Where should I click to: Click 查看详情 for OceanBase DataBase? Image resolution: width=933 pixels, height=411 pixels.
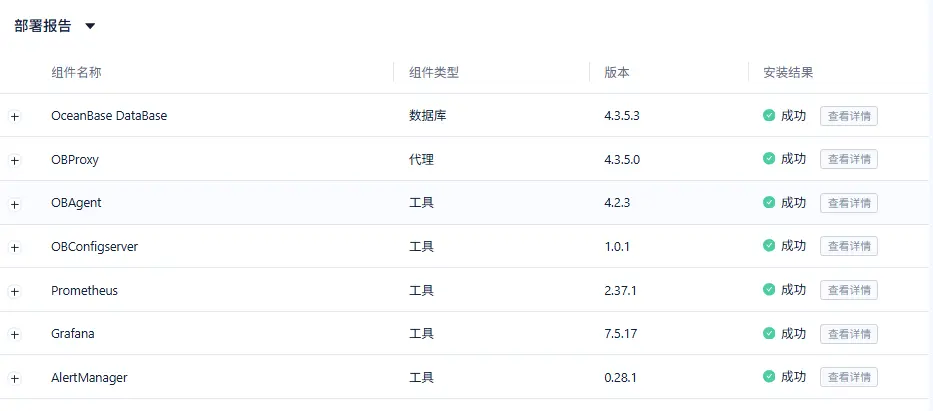pos(848,116)
